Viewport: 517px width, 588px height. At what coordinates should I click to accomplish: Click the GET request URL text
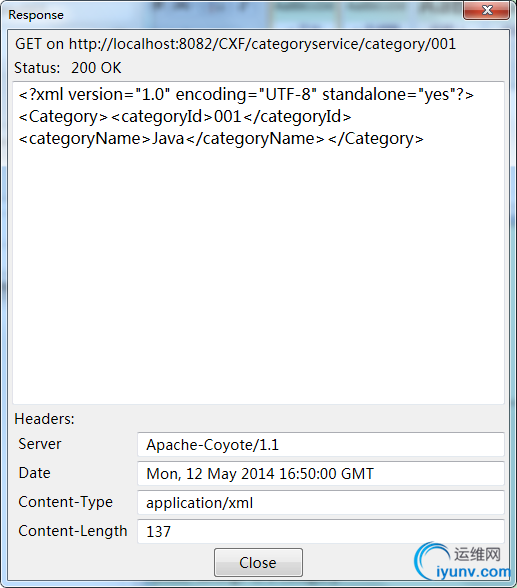pyautogui.click(x=235, y=44)
